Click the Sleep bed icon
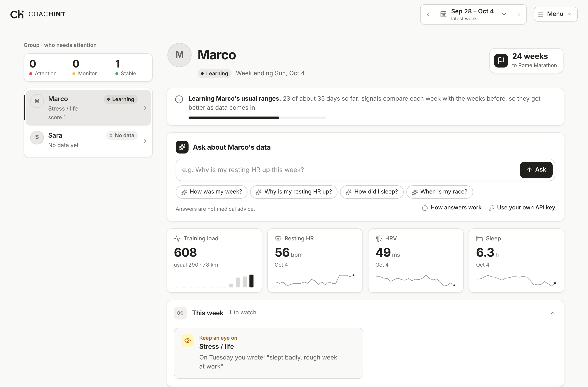588x387 pixels. pyautogui.click(x=479, y=238)
